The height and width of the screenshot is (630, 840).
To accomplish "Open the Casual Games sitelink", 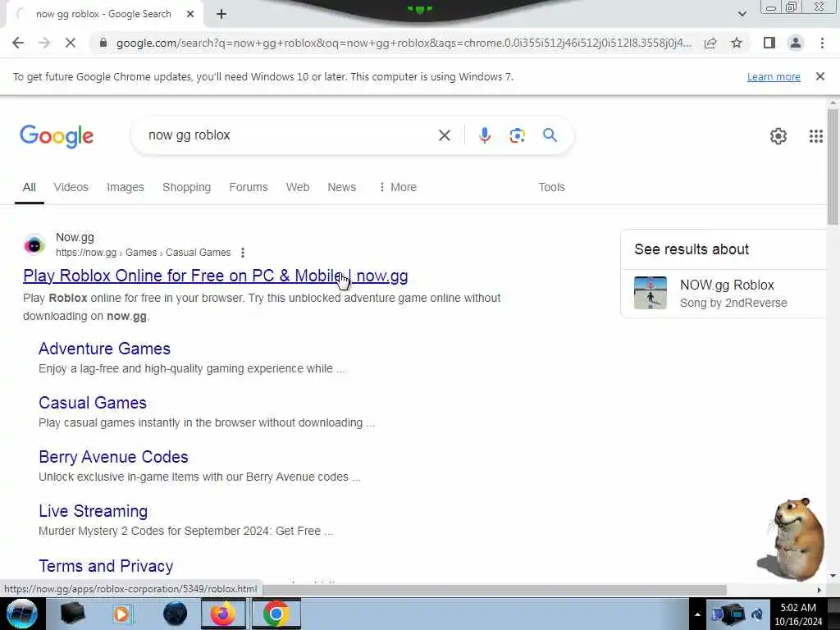I will click(x=93, y=402).
